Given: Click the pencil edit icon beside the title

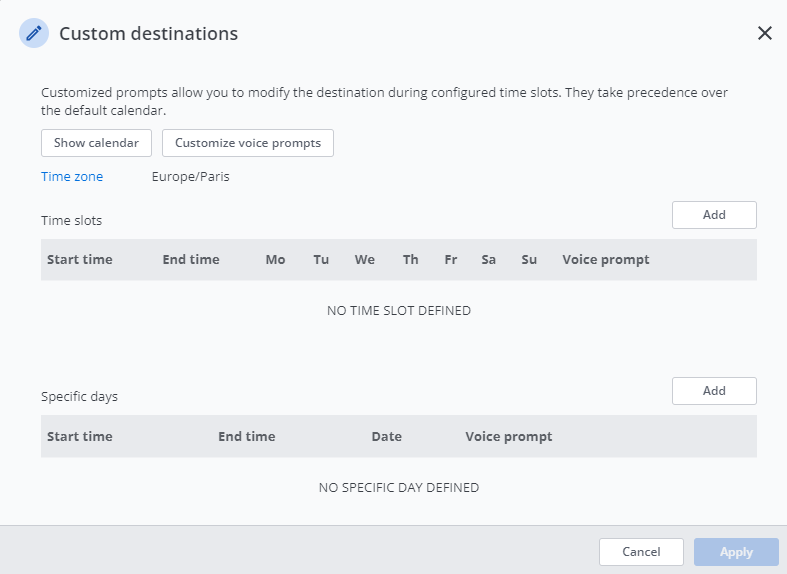Looking at the screenshot, I should click(x=34, y=33).
